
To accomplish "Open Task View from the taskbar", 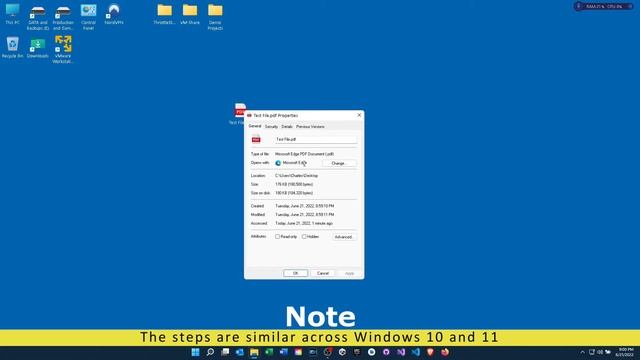I will 225,352.
